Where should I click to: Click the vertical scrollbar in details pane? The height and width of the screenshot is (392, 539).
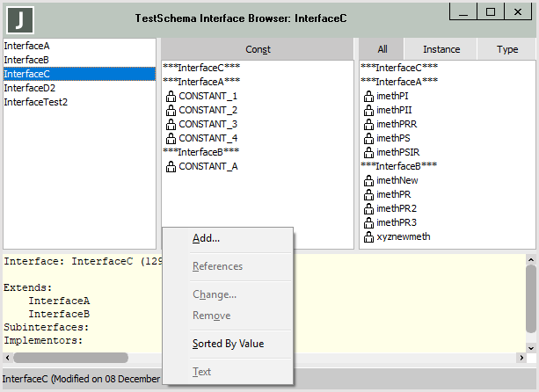[531, 299]
